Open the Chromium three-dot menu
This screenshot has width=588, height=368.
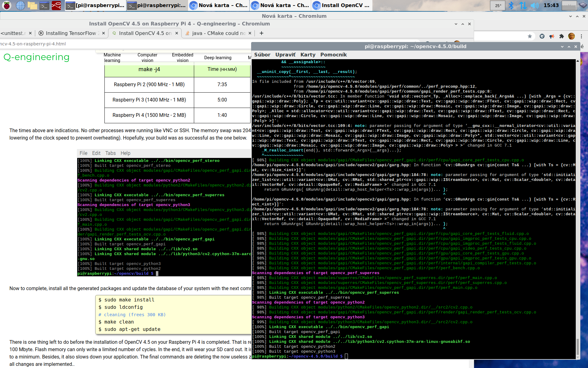(581, 36)
